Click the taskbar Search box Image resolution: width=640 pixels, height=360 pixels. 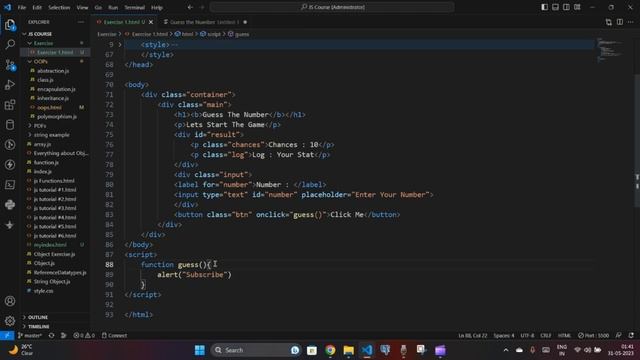[x=256, y=350]
